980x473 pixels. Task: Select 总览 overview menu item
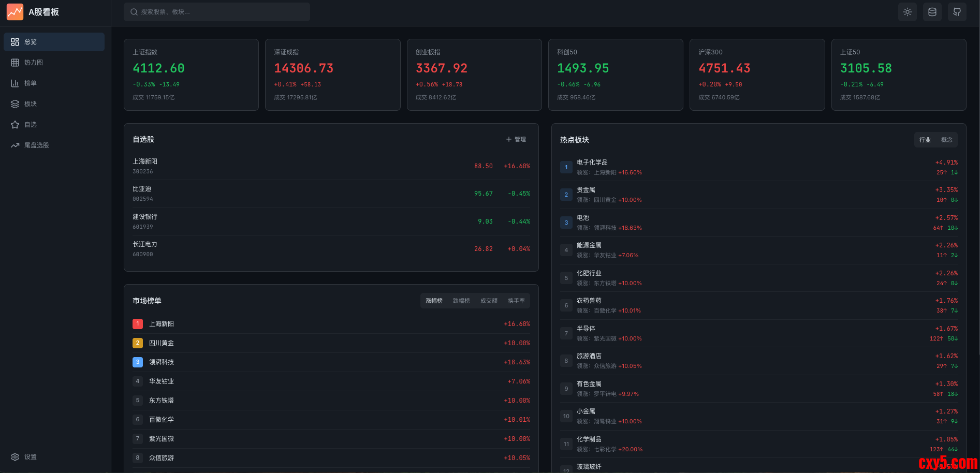coord(54,42)
